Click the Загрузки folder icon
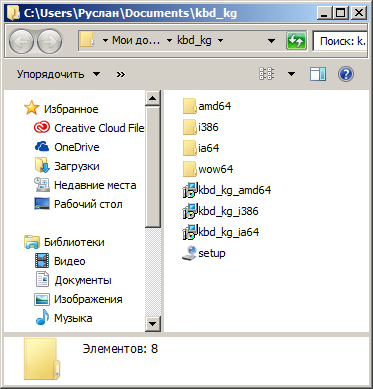Image resolution: width=373 pixels, height=389 pixels. [42, 166]
